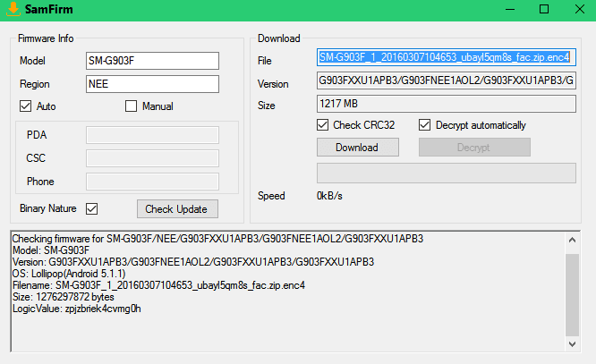Click the Size field showing 1217 MB
This screenshot has height=364, width=596.
coord(447,104)
